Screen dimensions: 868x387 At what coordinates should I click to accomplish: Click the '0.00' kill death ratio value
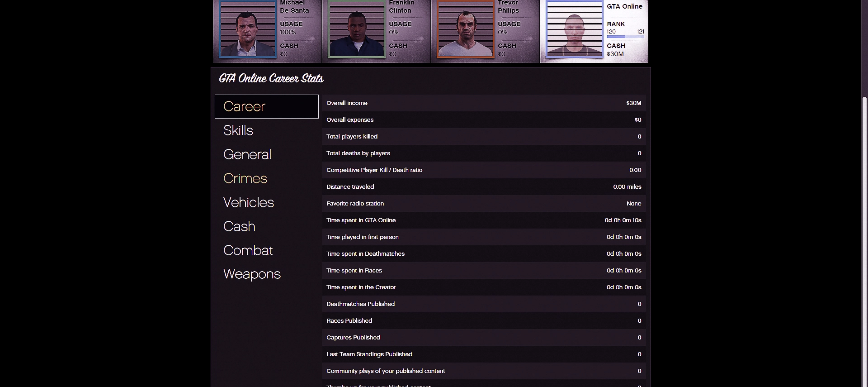click(x=635, y=170)
